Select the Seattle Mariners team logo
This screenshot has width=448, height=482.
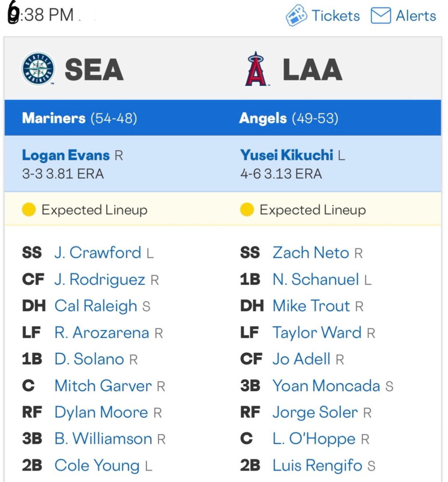(38, 69)
